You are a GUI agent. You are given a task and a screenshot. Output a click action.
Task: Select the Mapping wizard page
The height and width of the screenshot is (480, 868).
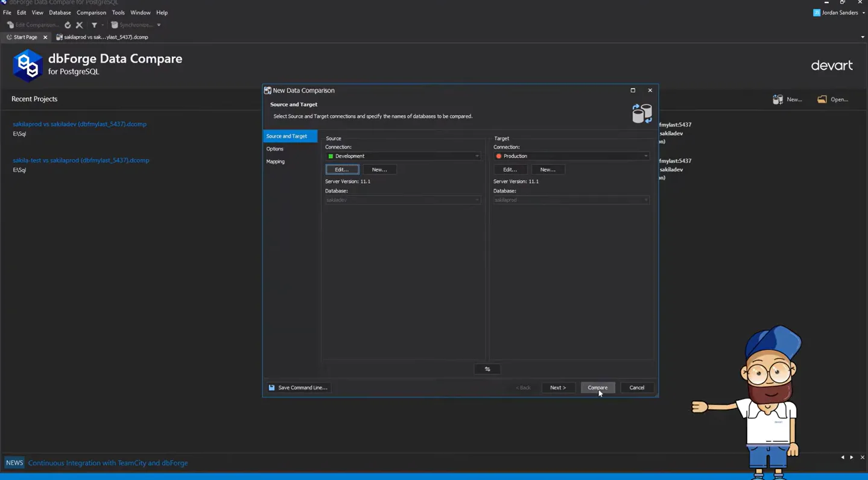pyautogui.click(x=275, y=162)
